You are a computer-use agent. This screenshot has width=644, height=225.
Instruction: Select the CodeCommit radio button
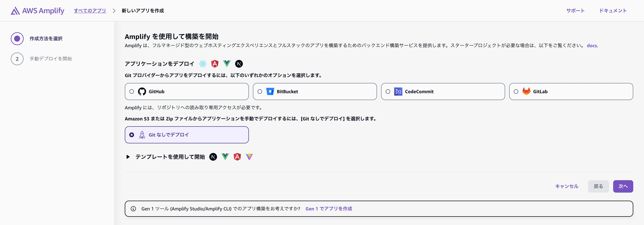pyautogui.click(x=388, y=91)
